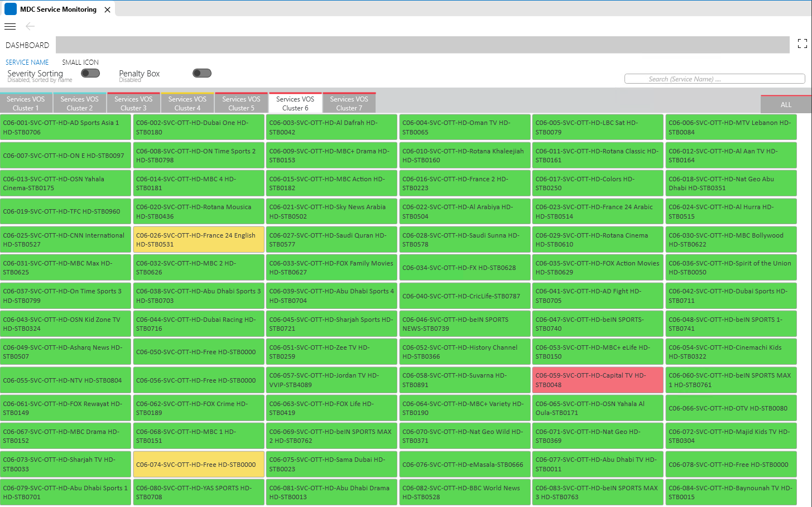Select C06-052 History Channel tile
Viewport: 812px width, 507px height.
coord(465,352)
